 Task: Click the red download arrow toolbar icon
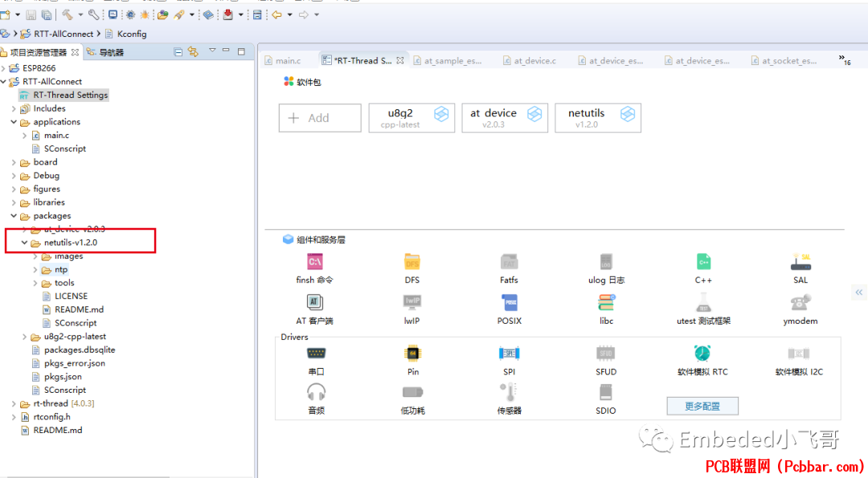pos(228,15)
